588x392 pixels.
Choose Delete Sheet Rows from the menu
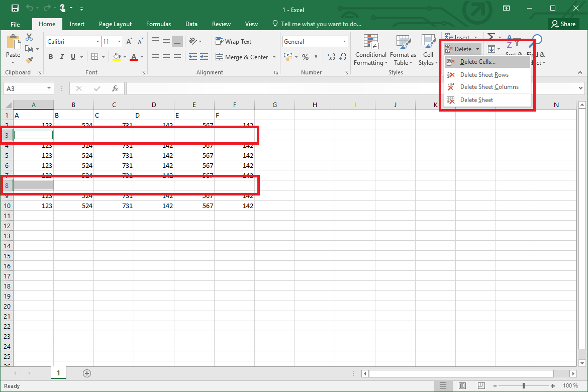(484, 74)
